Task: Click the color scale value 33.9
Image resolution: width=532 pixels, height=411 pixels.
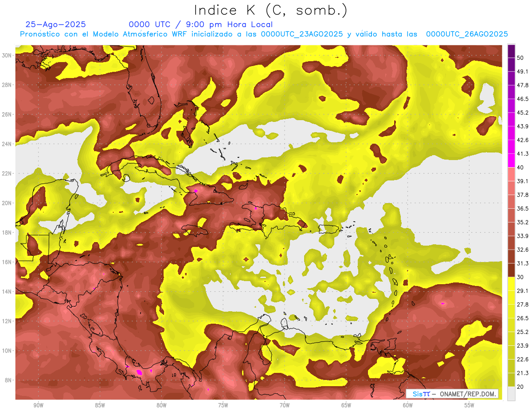Action: pyautogui.click(x=523, y=236)
